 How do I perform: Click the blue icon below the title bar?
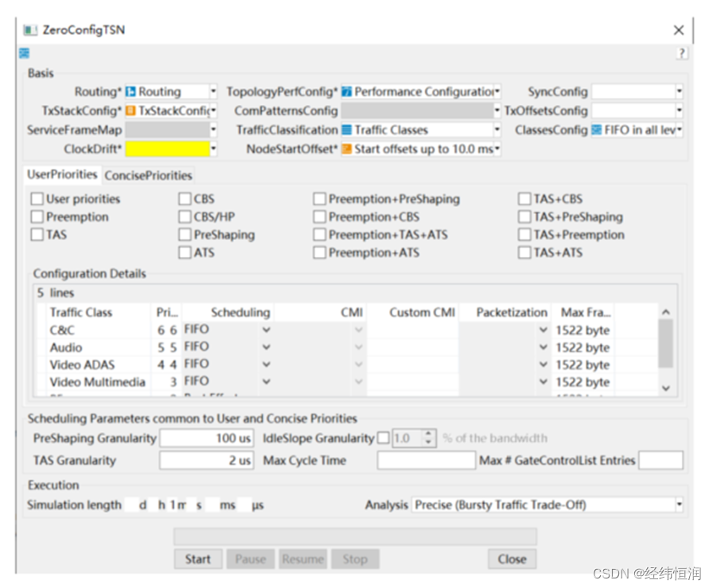coord(24,53)
